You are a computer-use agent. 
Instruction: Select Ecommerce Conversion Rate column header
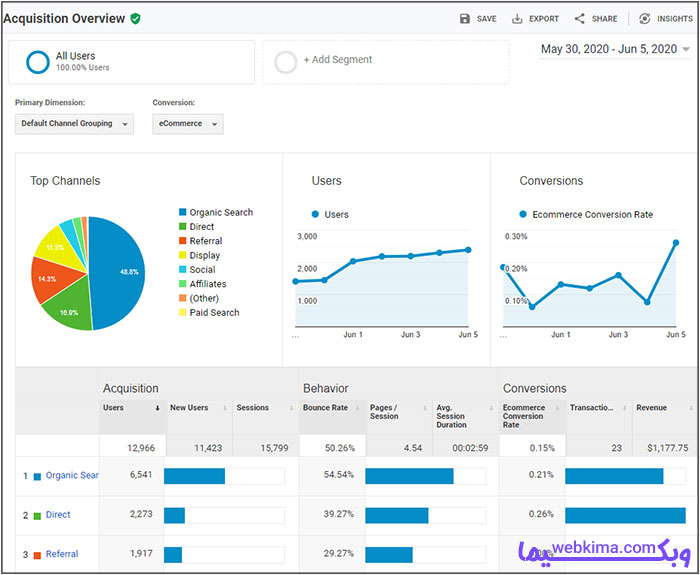click(x=524, y=416)
